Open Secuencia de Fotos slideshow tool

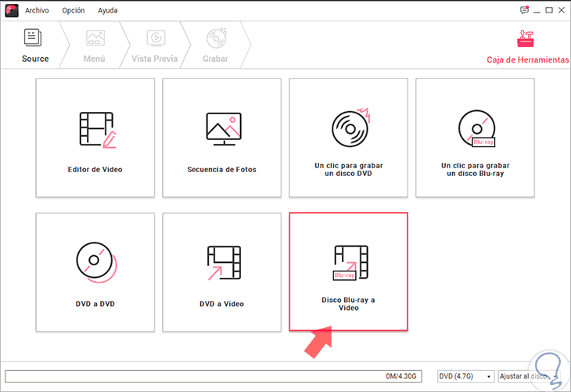coord(222,138)
